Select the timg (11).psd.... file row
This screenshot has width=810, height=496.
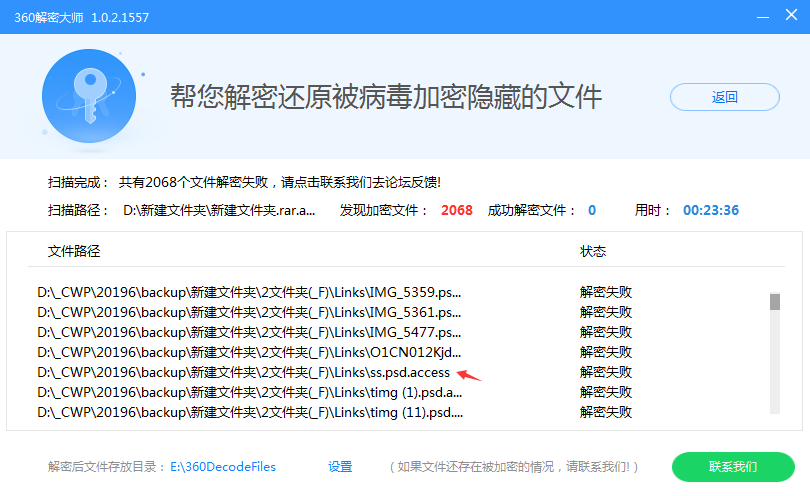334,412
